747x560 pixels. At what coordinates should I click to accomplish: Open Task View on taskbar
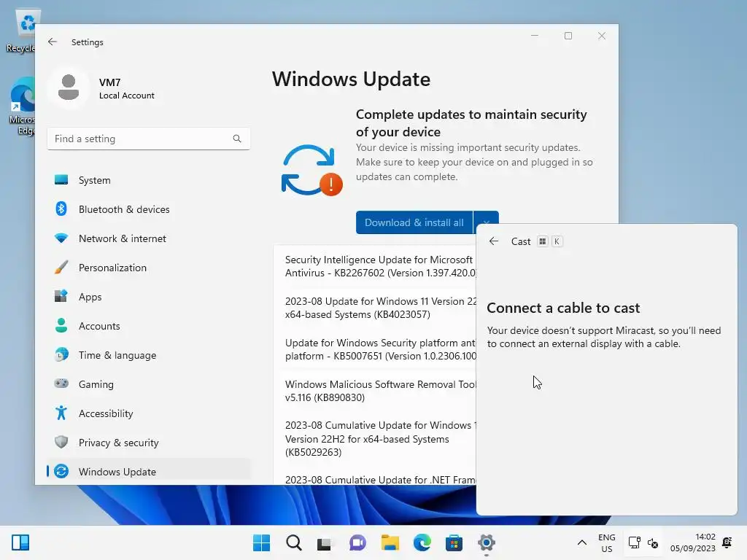pyautogui.click(x=325, y=542)
